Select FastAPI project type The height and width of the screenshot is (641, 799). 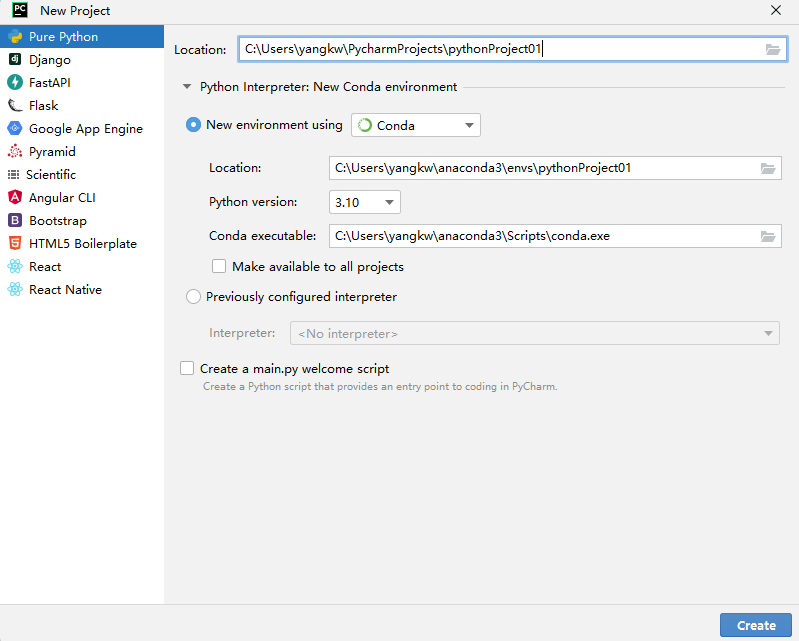tap(49, 83)
